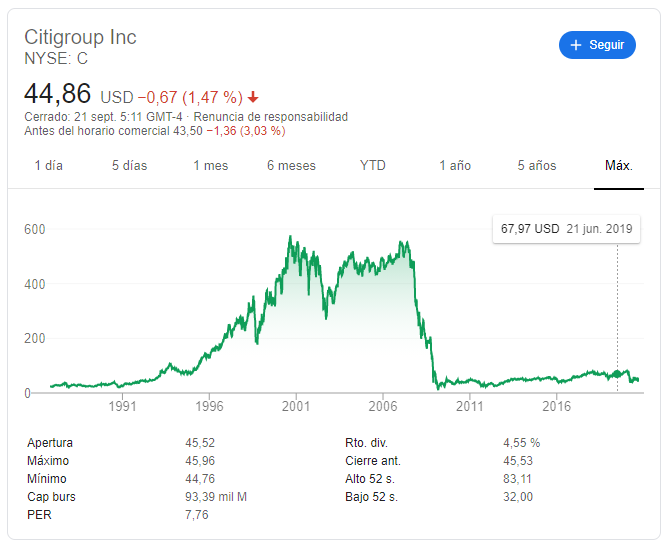This screenshot has width=670, height=548.
Task: Click the 200 y-axis label
Action: click(35, 339)
